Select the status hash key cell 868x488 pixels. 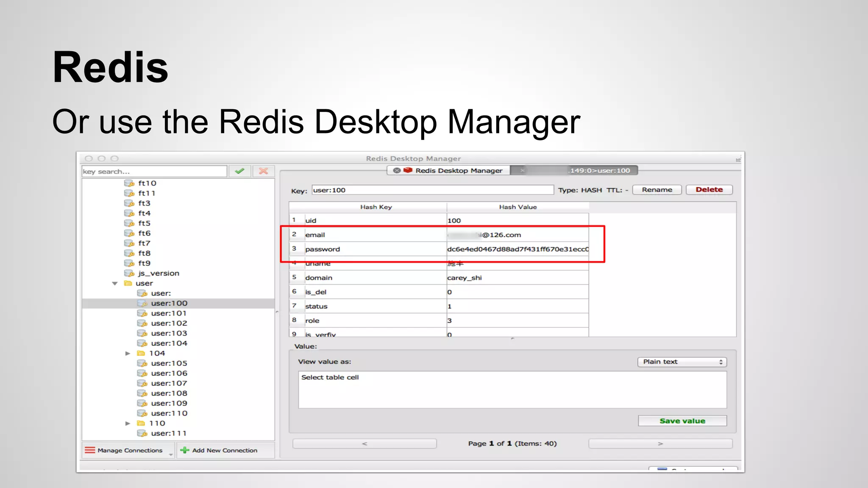click(x=376, y=306)
